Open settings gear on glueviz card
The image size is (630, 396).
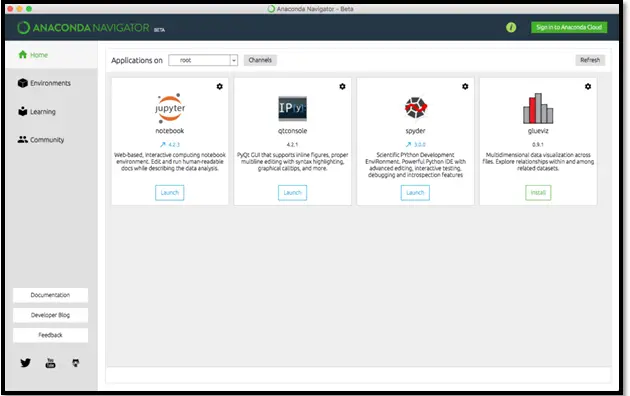(588, 86)
